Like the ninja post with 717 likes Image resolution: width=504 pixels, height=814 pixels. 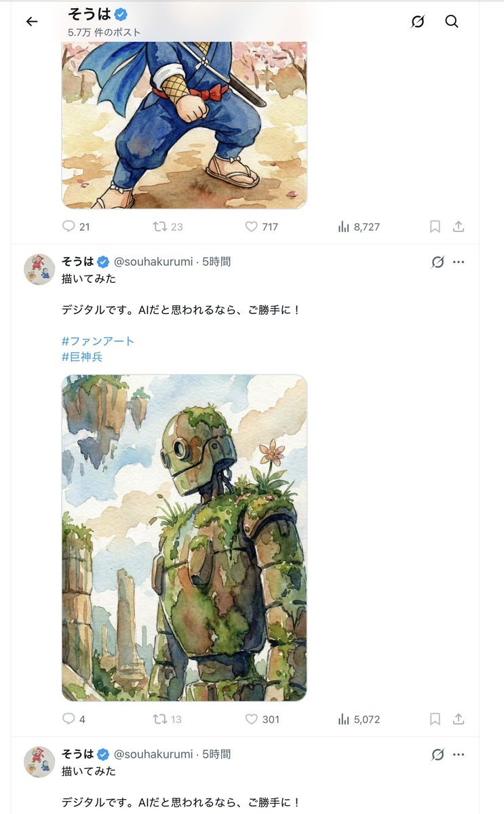[x=262, y=227]
